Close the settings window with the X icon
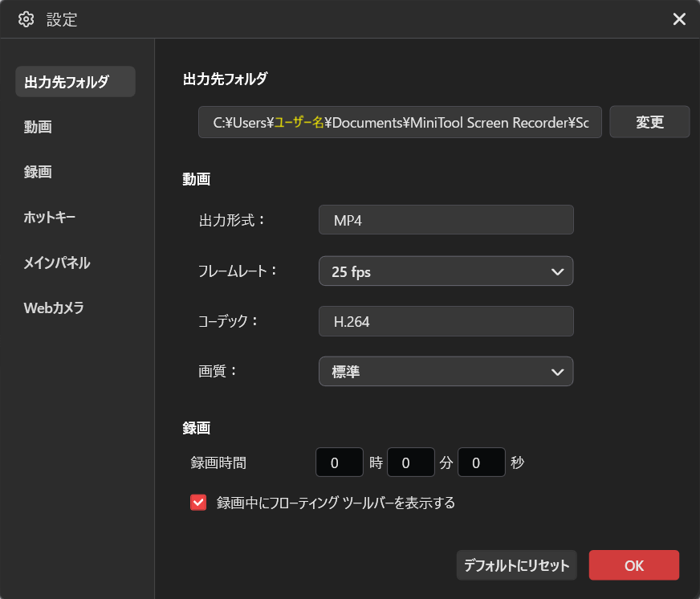 coord(679,18)
